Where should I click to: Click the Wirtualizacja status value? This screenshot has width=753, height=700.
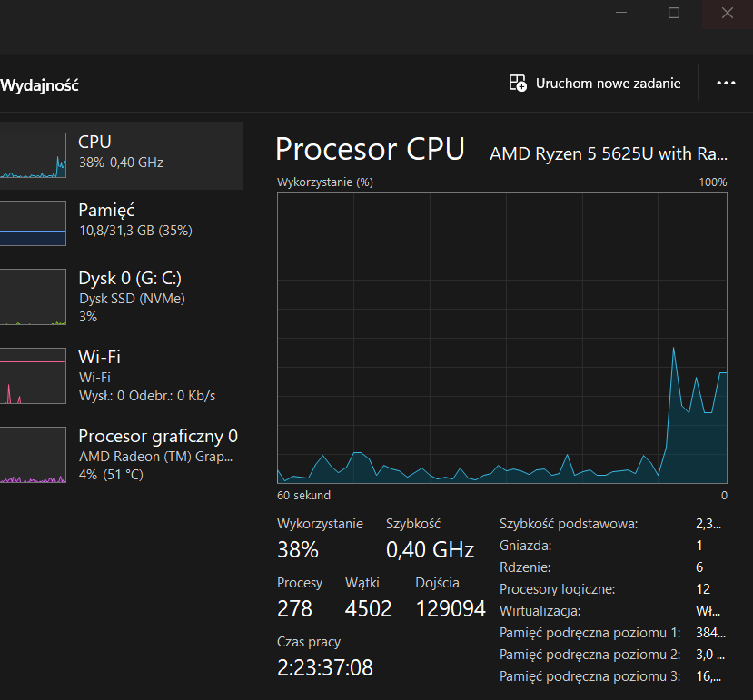[708, 611]
